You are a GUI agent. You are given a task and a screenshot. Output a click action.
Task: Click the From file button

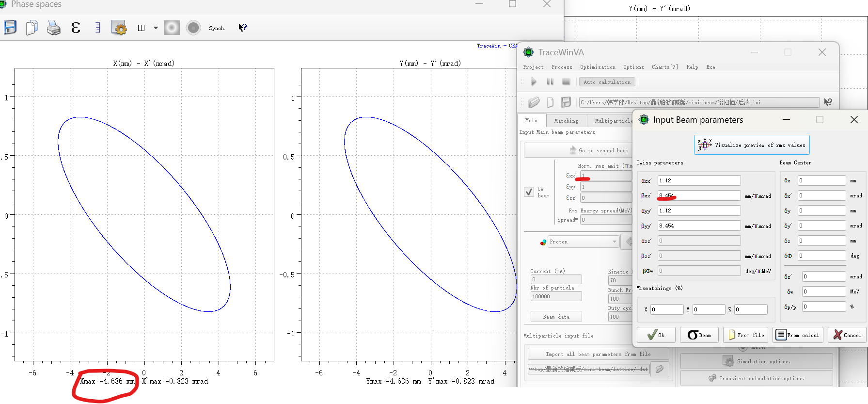point(746,335)
